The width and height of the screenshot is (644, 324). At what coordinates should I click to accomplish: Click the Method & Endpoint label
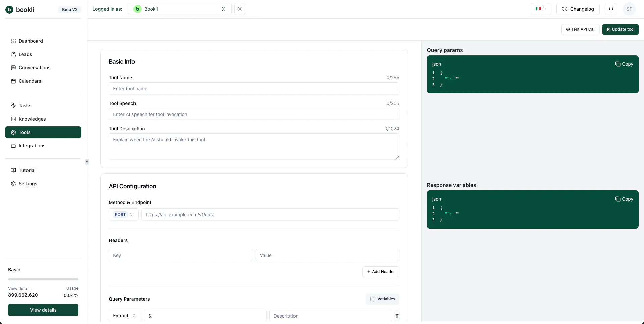(130, 202)
